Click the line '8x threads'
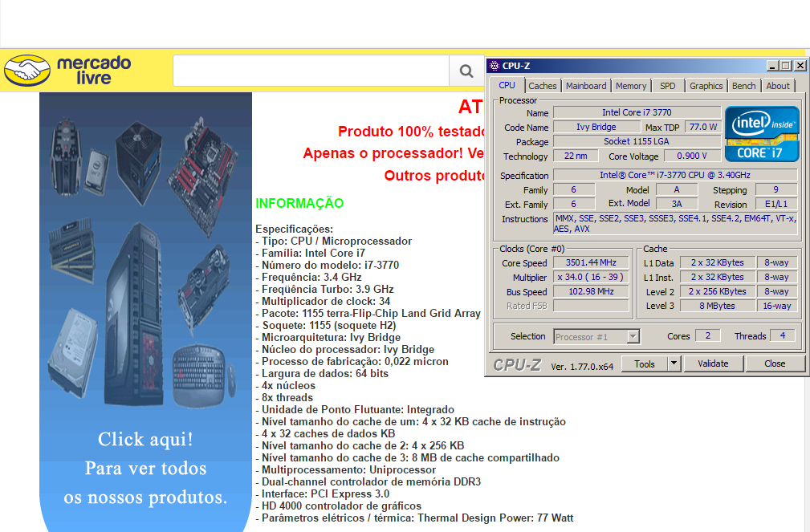The width and height of the screenshot is (810, 532). (284, 398)
